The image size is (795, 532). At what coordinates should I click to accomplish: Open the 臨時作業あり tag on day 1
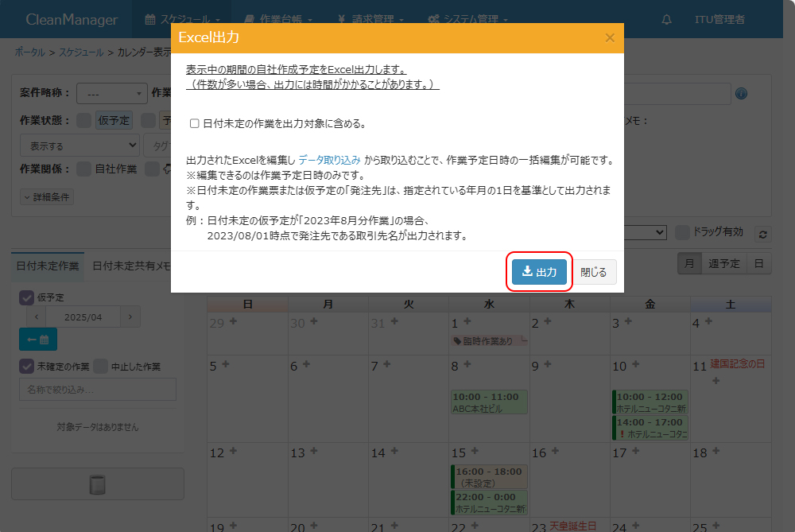(487, 341)
